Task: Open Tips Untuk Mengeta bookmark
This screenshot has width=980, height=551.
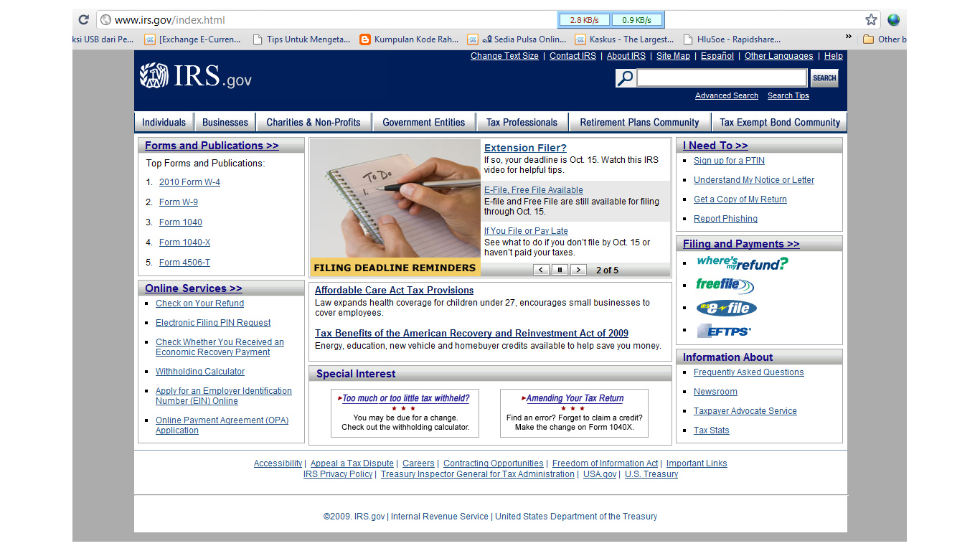Action: [301, 39]
